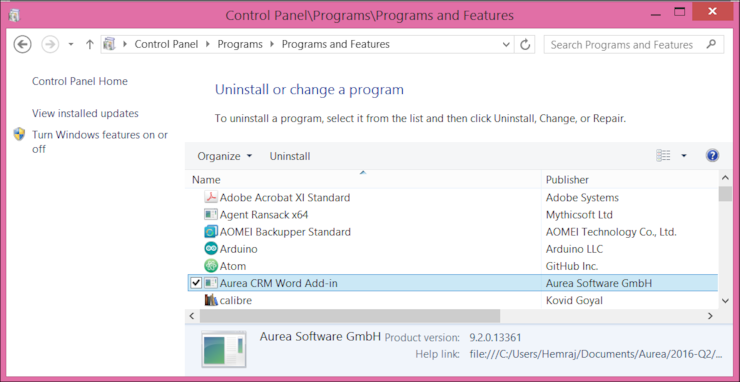Click the Forward navigation arrow
Viewport: 740px width, 382px height.
(x=50, y=45)
